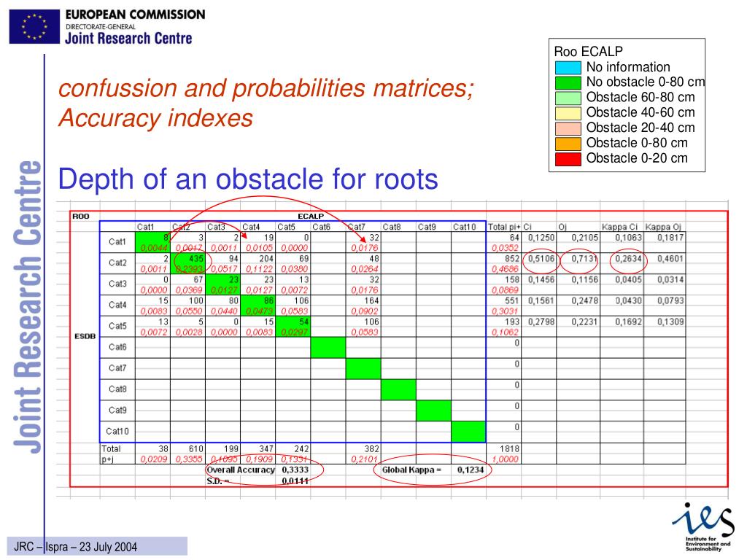Screen dimensions: 747x560
Task: Click the Ci value 0,1250
Action: 541,238
